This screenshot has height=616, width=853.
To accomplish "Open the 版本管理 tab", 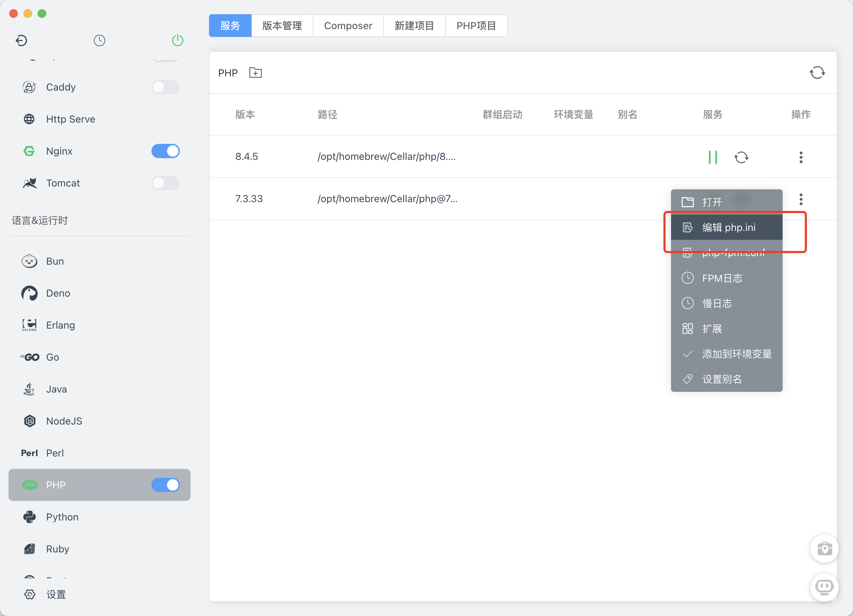I will (x=282, y=26).
